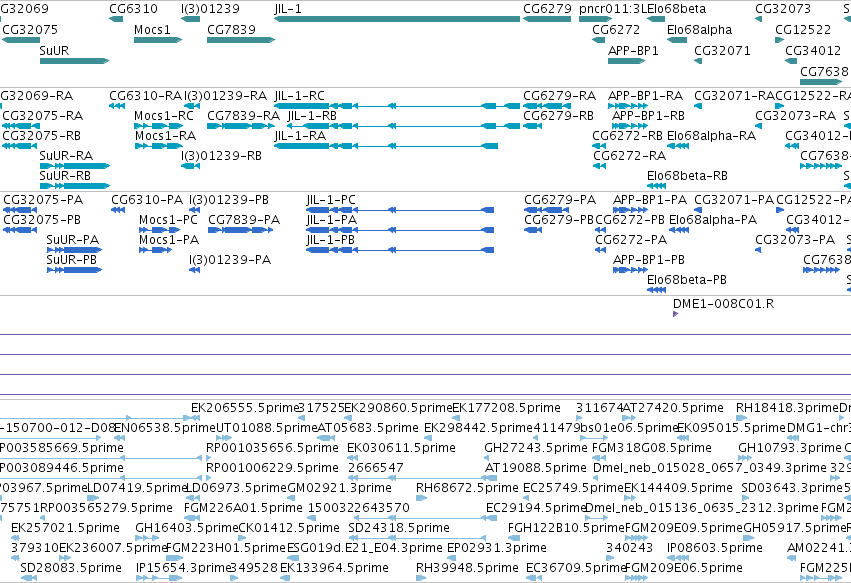Select the Mocs1-RA transcript label
This screenshot has width=851, height=583.
(x=166, y=136)
